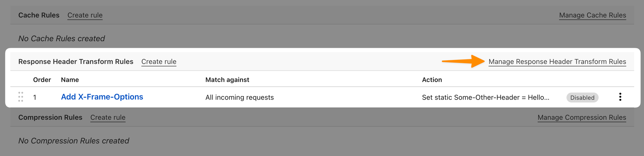Image resolution: width=644 pixels, height=156 pixels.
Task: Open Manage Response Header Transform Rules
Action: point(557,62)
